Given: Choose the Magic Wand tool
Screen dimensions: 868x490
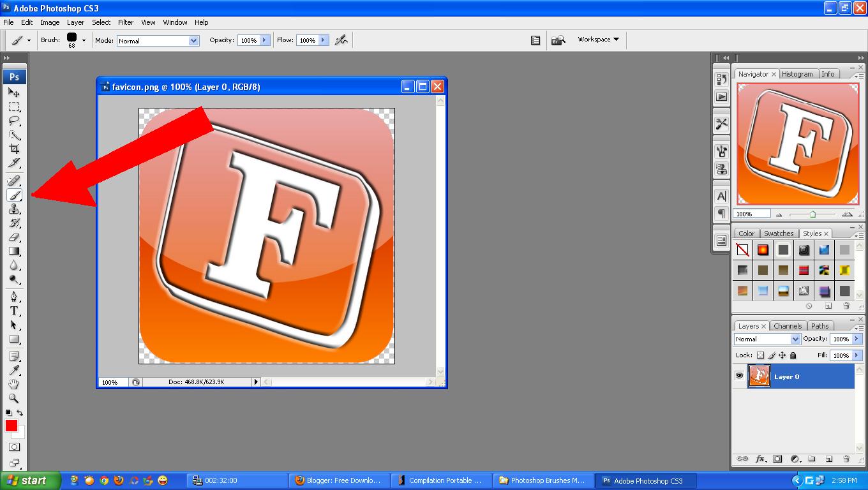Looking at the screenshot, I should (x=14, y=135).
